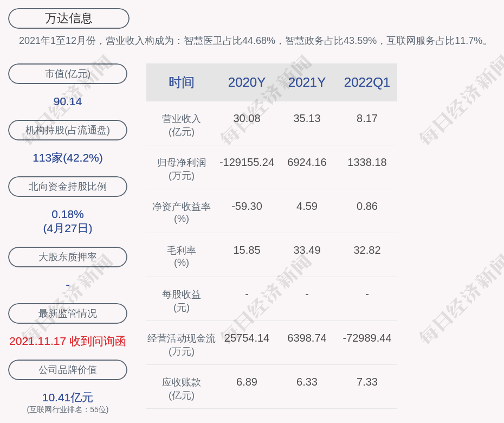Select the 2020Y revenue value 30.08
This screenshot has height=423, width=504.
tap(247, 118)
